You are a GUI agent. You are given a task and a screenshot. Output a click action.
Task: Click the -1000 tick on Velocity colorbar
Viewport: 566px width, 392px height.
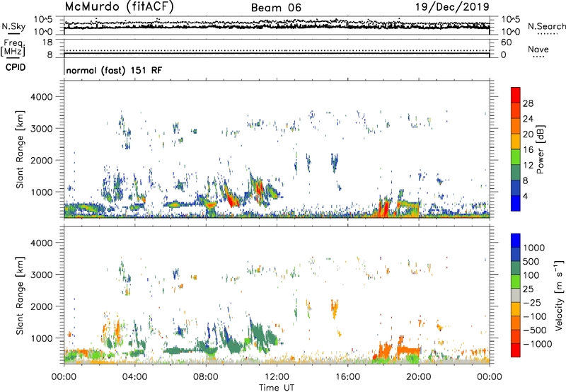(538, 344)
